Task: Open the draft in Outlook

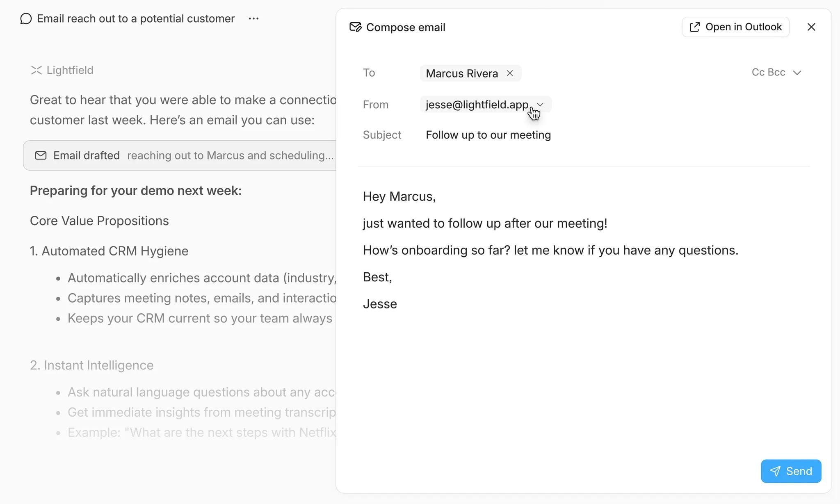Action: point(735,27)
